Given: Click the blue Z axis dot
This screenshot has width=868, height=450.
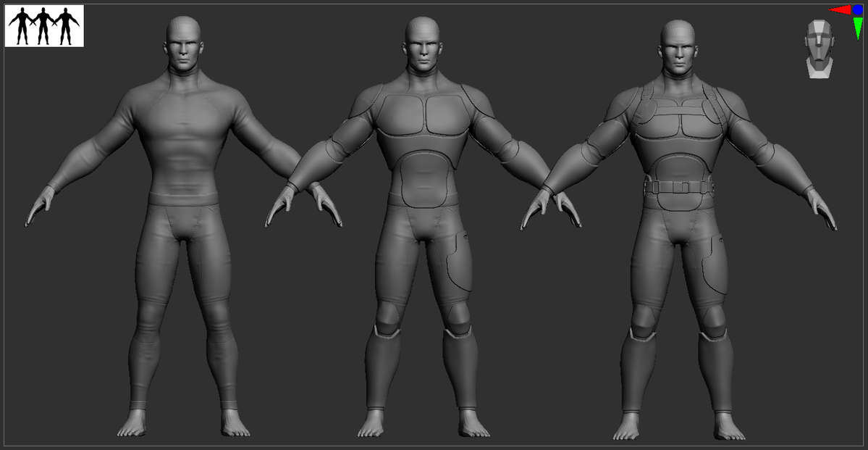Looking at the screenshot, I should (857, 9).
